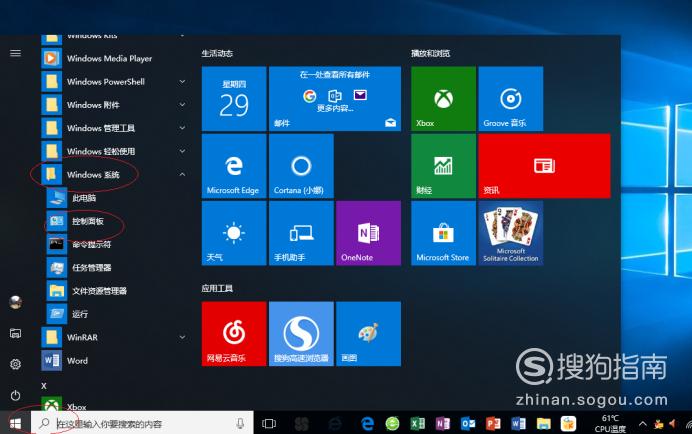Click the Windows Start button
The image size is (692, 434).
(x=15, y=424)
